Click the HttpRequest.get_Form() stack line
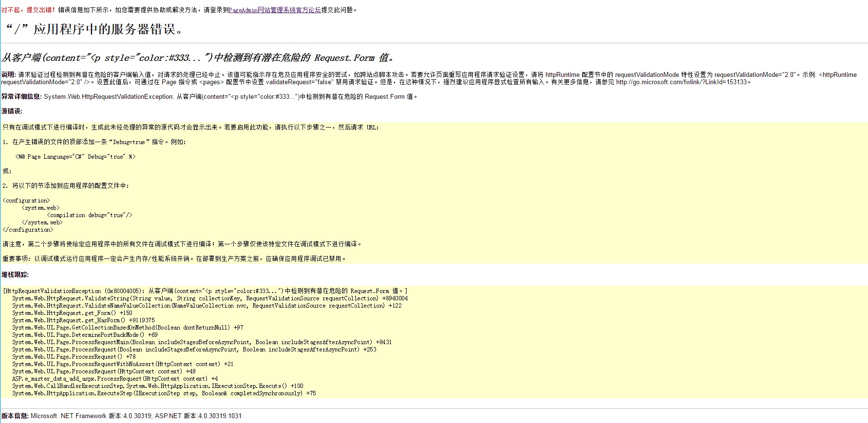Viewport: 868px width, 423px height. coord(72,313)
